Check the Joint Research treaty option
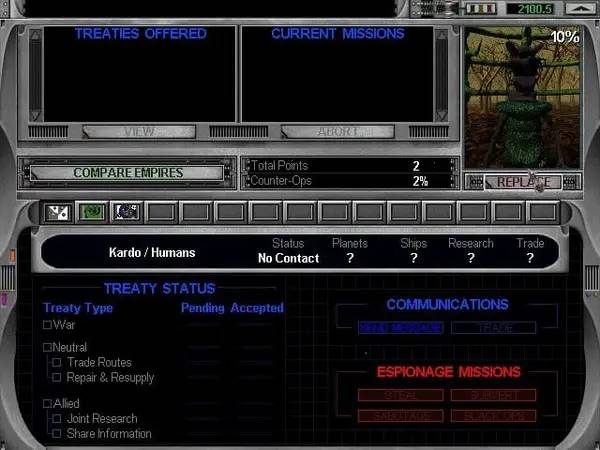The height and width of the screenshot is (450, 600). [58, 419]
